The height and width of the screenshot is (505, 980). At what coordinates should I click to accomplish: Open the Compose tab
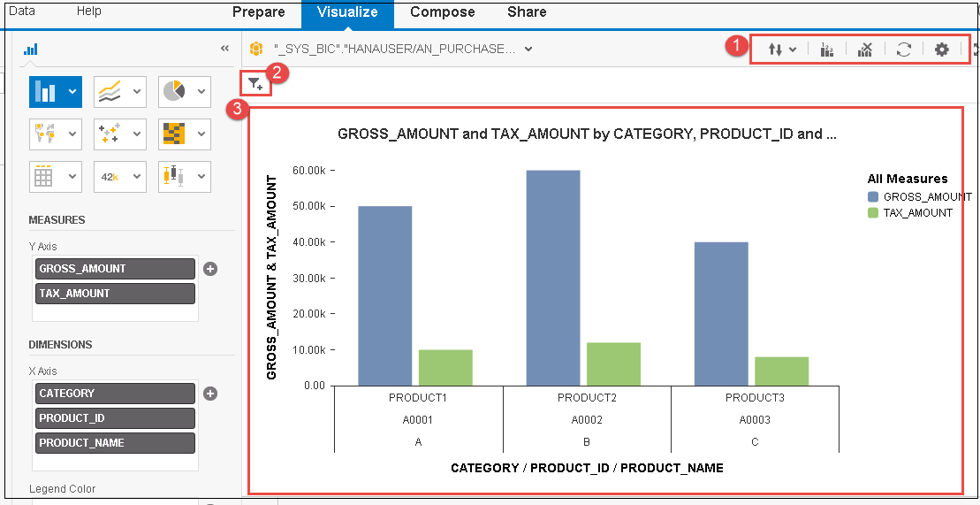tap(442, 12)
